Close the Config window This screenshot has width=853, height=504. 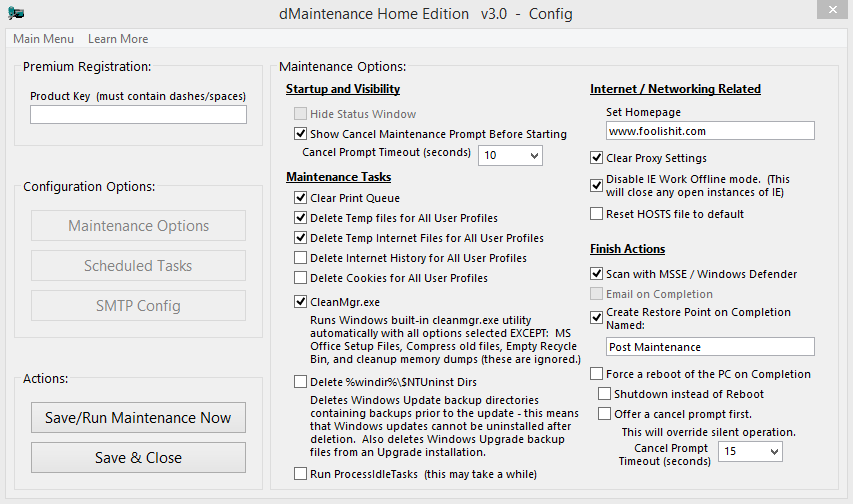pos(832,10)
